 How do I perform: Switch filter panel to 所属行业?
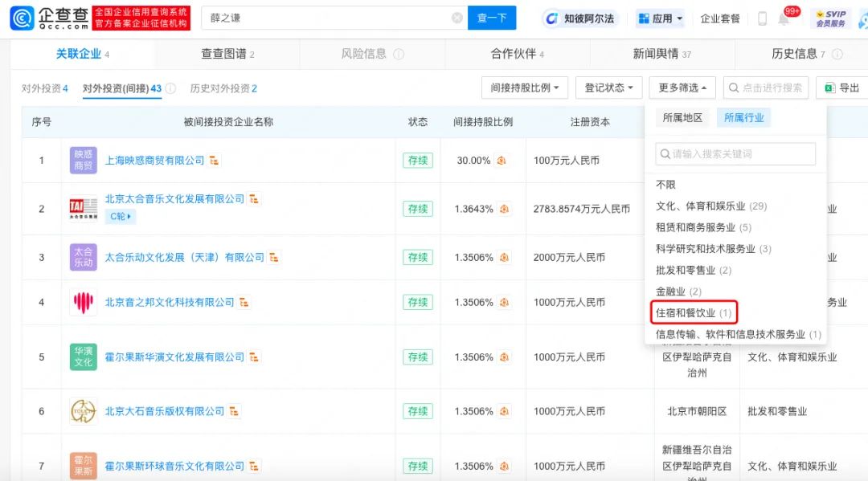pyautogui.click(x=743, y=118)
